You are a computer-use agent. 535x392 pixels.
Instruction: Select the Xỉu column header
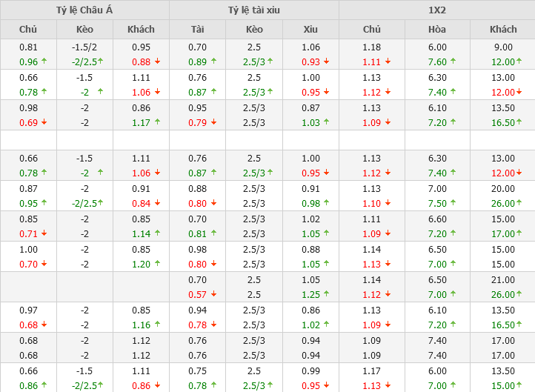point(310,30)
